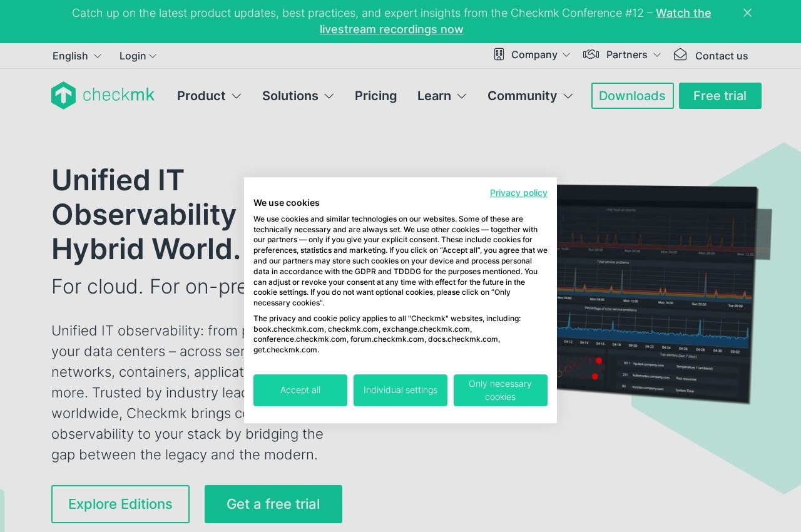801x532 pixels.
Task: Accept all cookies
Action: [x=300, y=391]
